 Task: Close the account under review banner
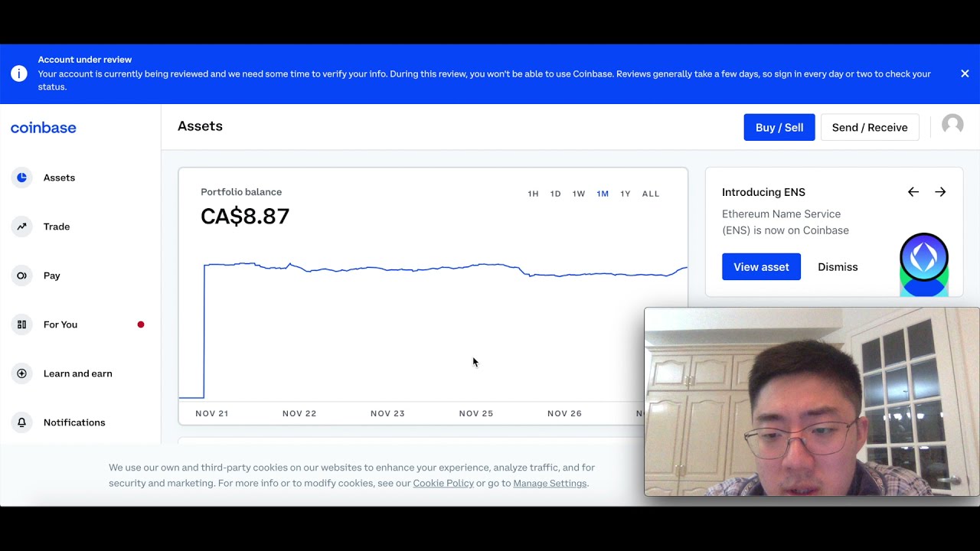point(965,73)
